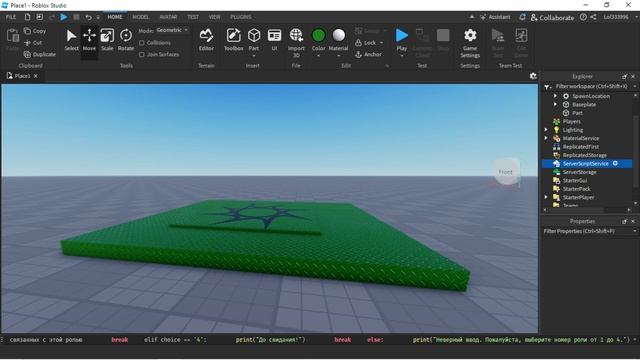The width and height of the screenshot is (640, 360).
Task: Open the Terrain Editor
Action: click(x=206, y=40)
